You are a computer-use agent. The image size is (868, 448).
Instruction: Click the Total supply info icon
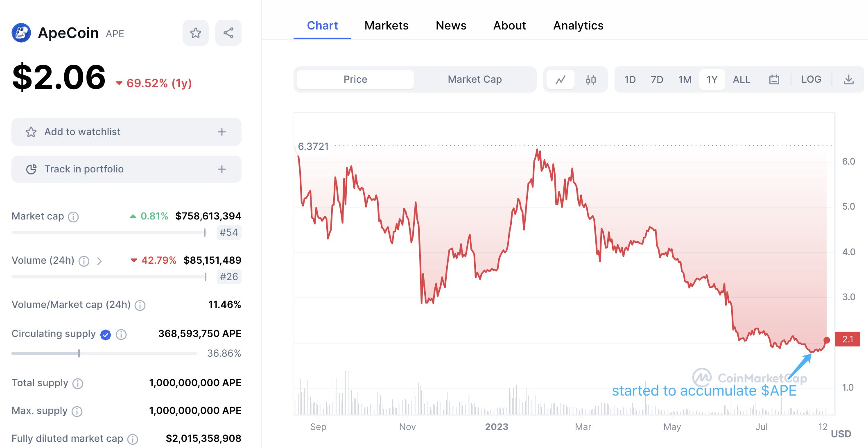(x=78, y=383)
